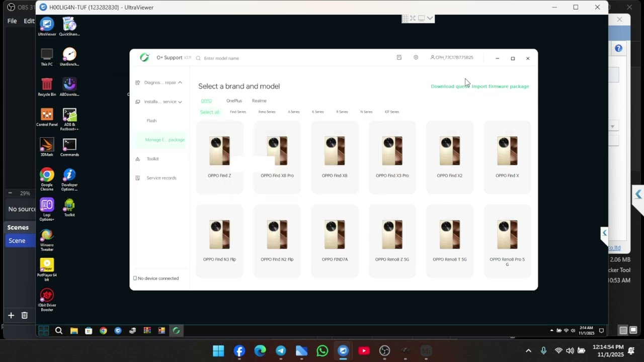Image resolution: width=644 pixels, height=362 pixels.
Task: Open the notes icon in O+ Support header
Action: (399, 57)
